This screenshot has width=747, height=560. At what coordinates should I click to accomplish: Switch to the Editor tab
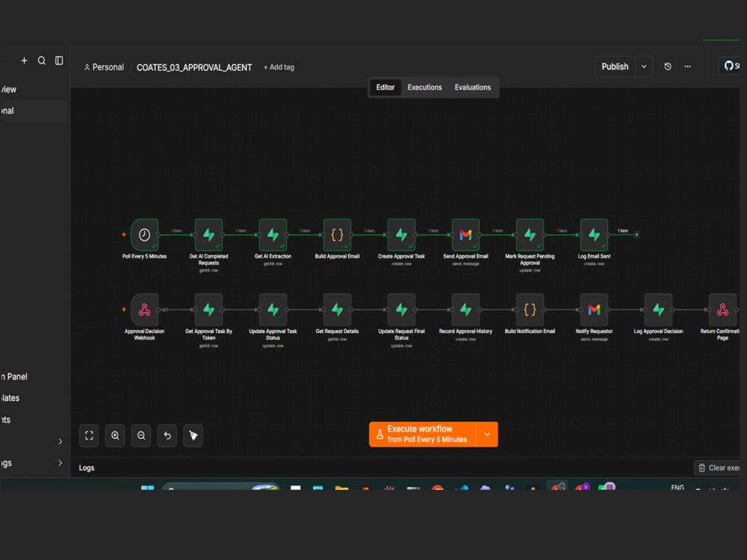(385, 87)
